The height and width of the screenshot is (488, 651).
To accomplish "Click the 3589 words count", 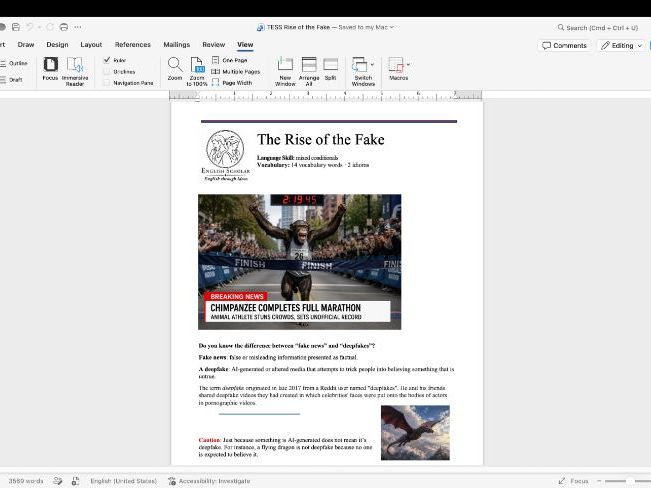I will click(x=26, y=481).
